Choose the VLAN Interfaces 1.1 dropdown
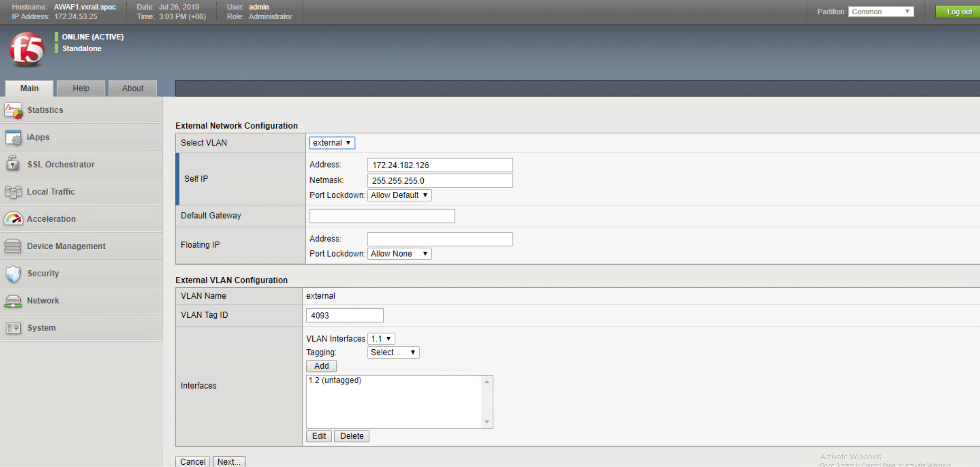Screen dimensions: 980x467 click(381, 339)
